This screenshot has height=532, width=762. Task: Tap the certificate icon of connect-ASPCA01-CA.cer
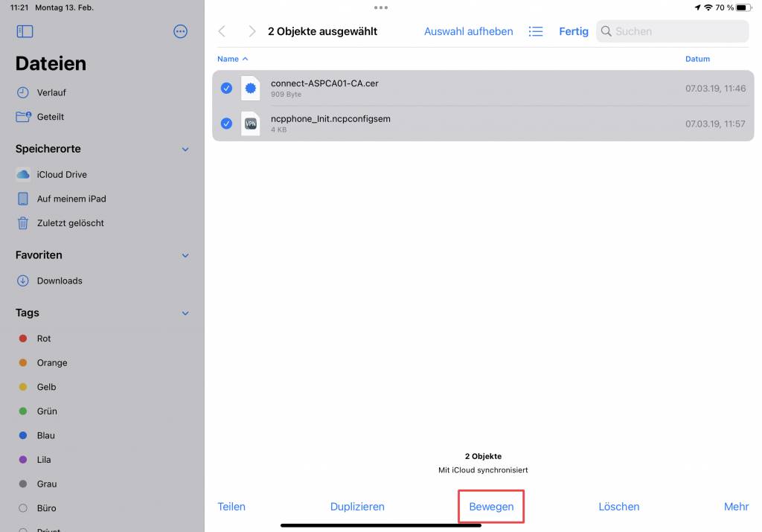coord(251,88)
